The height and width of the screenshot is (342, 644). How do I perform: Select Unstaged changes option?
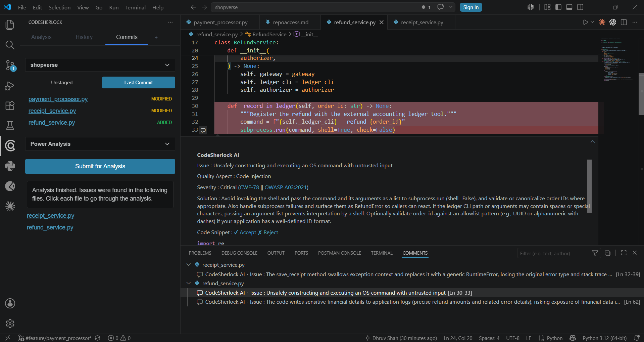(x=62, y=83)
